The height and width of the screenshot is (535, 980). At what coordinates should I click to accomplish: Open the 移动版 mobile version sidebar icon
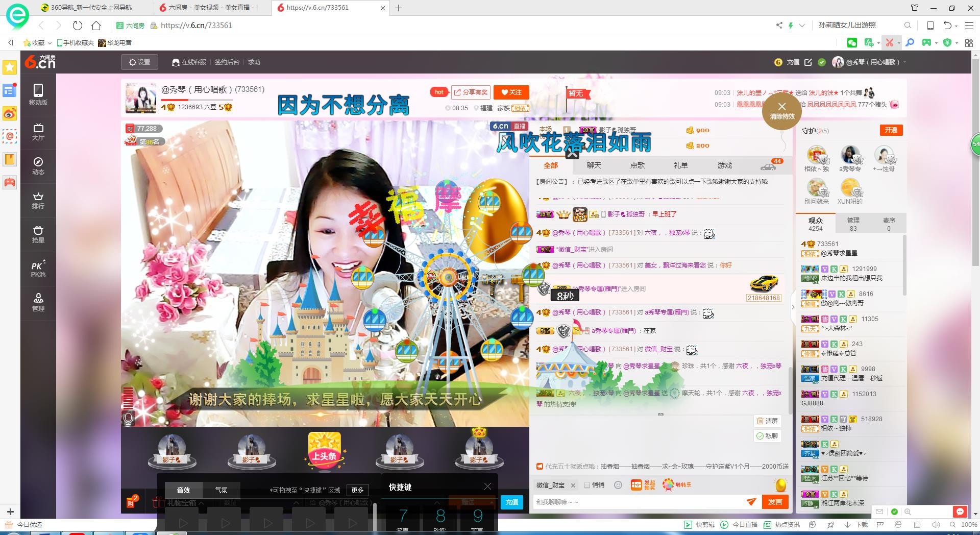38,94
